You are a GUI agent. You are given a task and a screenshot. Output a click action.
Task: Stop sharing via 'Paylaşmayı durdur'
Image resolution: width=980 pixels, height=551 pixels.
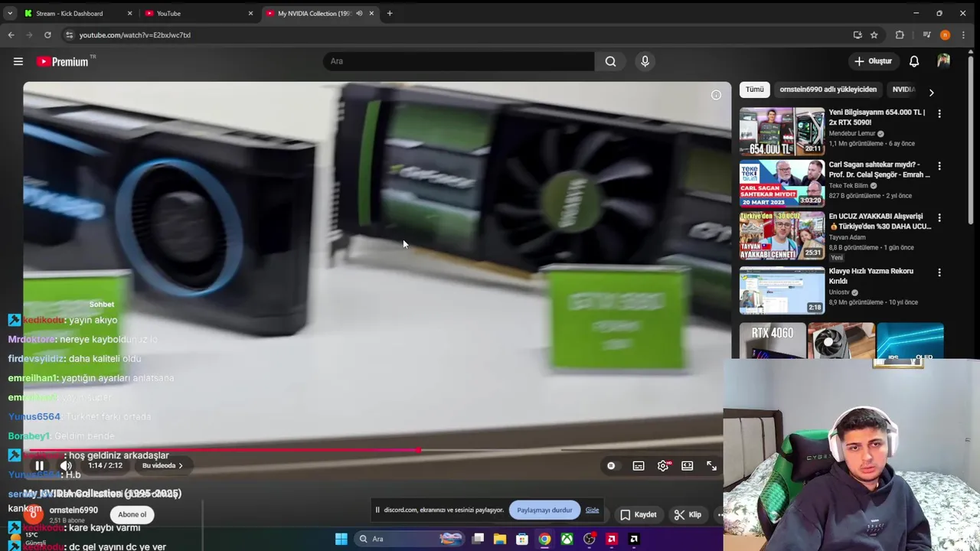[x=544, y=510]
